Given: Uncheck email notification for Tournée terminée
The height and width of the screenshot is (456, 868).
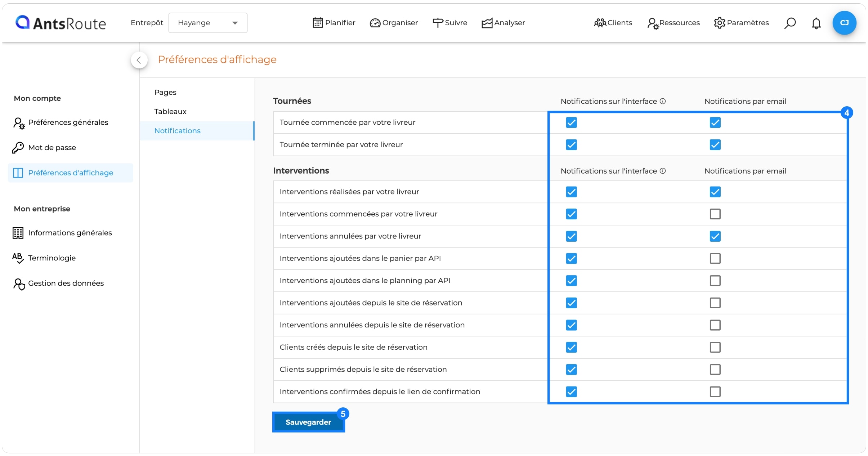Looking at the screenshot, I should click(715, 145).
